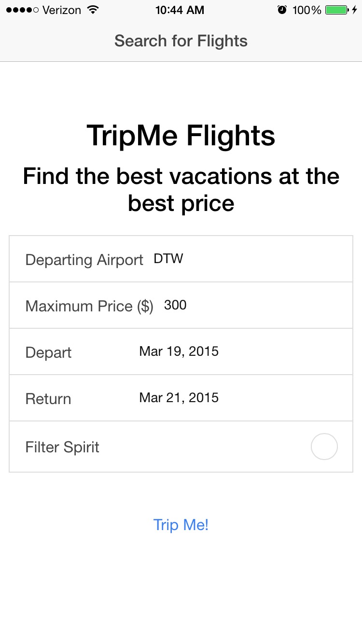Open the Depart date picker showing Mar 19, 2015
Image resolution: width=362 pixels, height=644 pixels.
[x=179, y=351]
